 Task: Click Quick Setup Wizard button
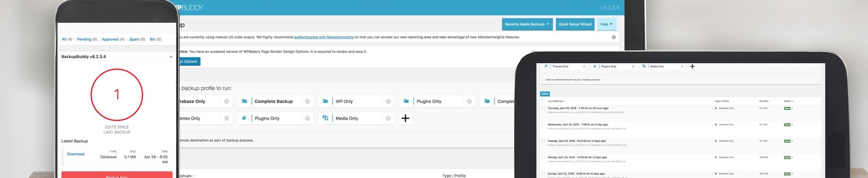(575, 24)
